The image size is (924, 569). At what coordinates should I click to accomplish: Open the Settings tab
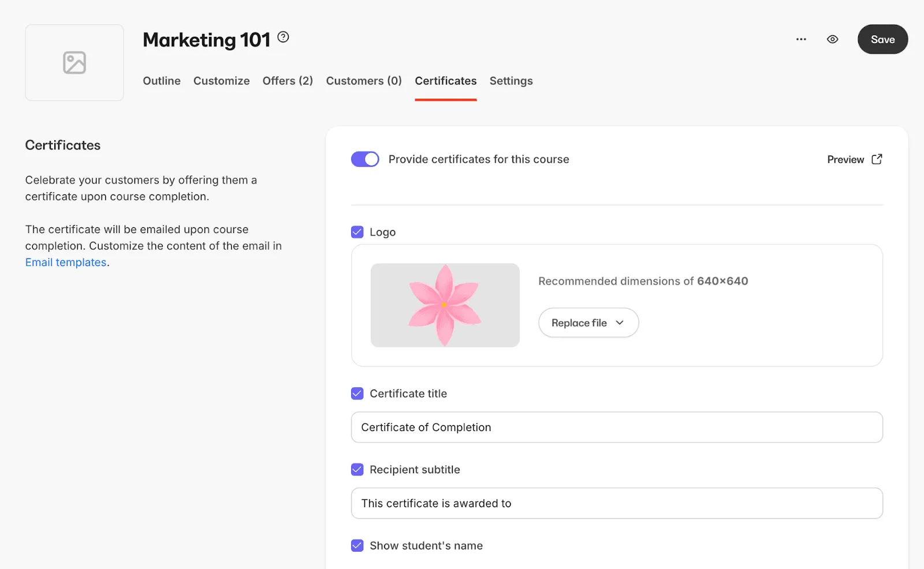tap(511, 81)
